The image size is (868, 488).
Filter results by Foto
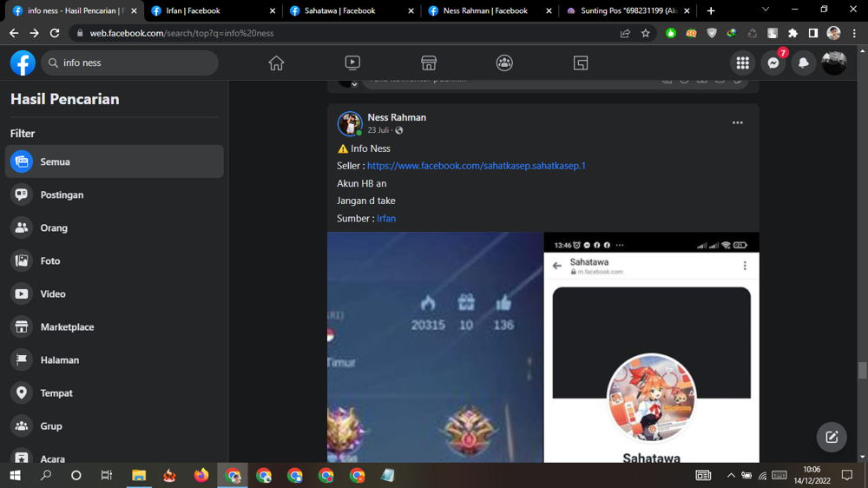point(114,260)
